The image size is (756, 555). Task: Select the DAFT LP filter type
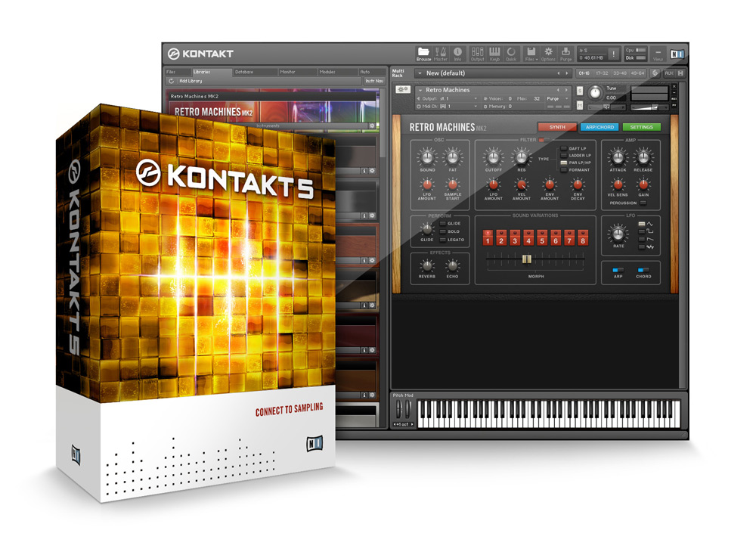pyautogui.click(x=563, y=148)
